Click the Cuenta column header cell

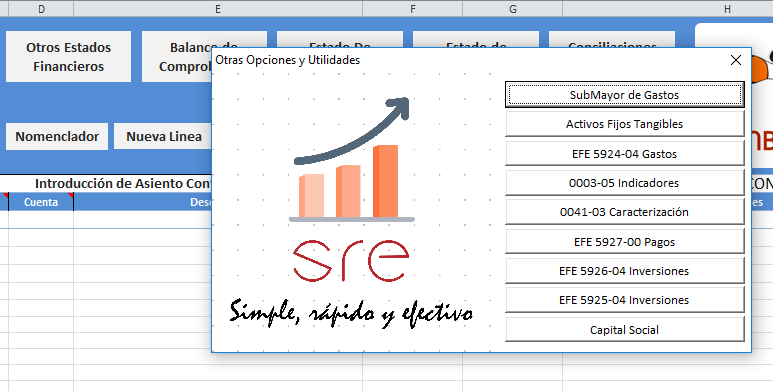(x=41, y=202)
